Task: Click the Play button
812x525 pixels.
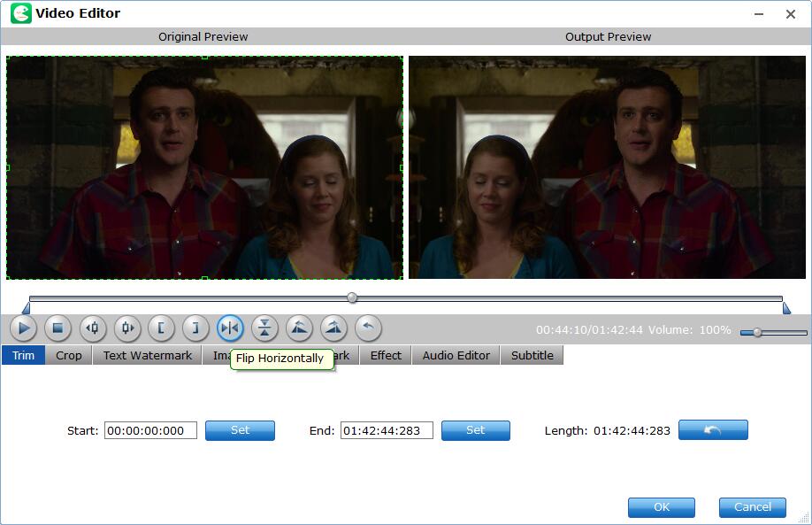Action: click(x=23, y=328)
